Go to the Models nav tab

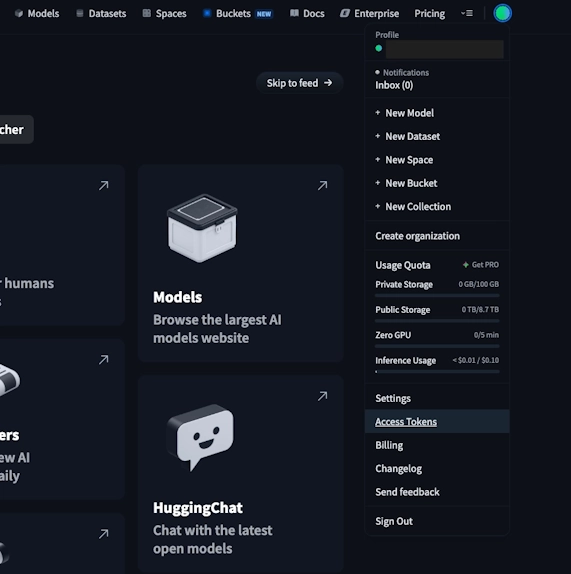coord(37,14)
